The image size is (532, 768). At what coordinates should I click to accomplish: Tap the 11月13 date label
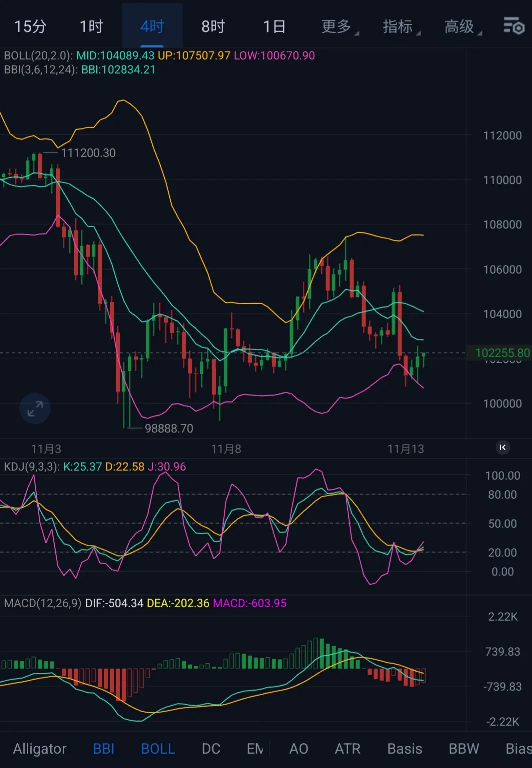pyautogui.click(x=406, y=449)
